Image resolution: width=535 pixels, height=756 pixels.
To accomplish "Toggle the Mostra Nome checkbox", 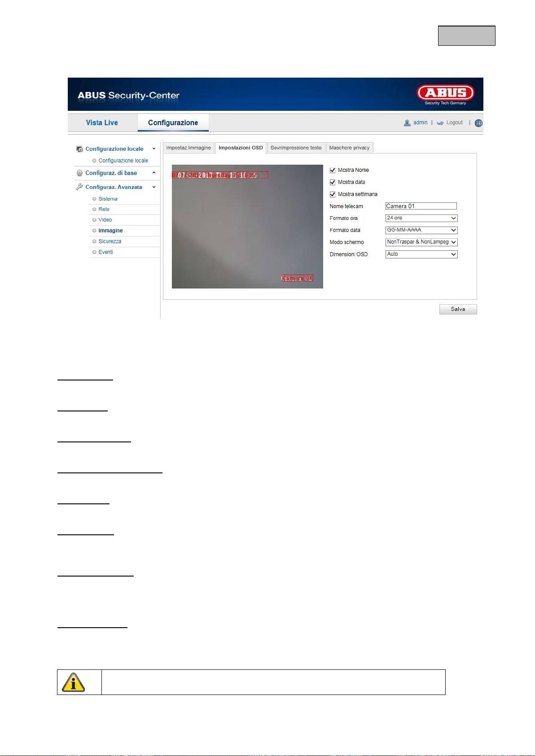I will [x=333, y=170].
